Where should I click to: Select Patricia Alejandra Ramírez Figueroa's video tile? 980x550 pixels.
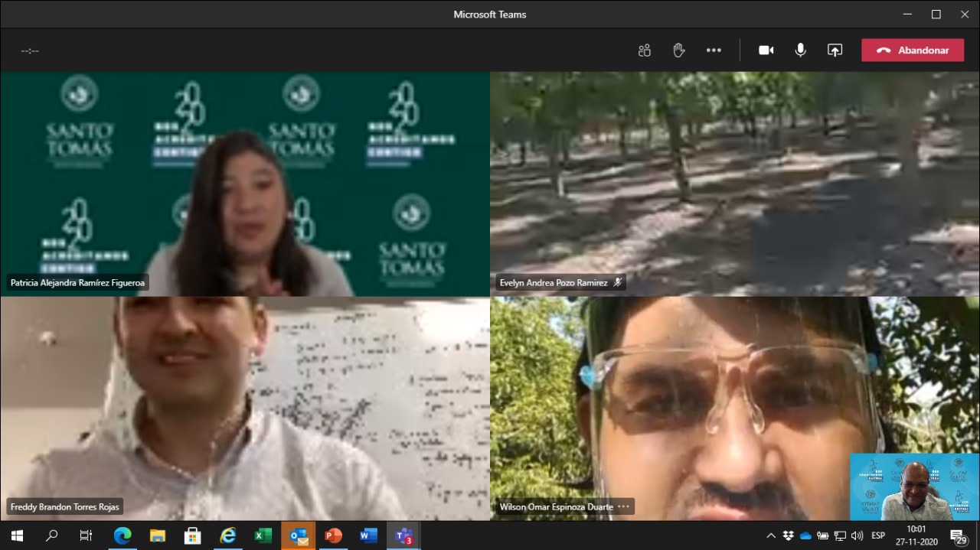point(245,184)
